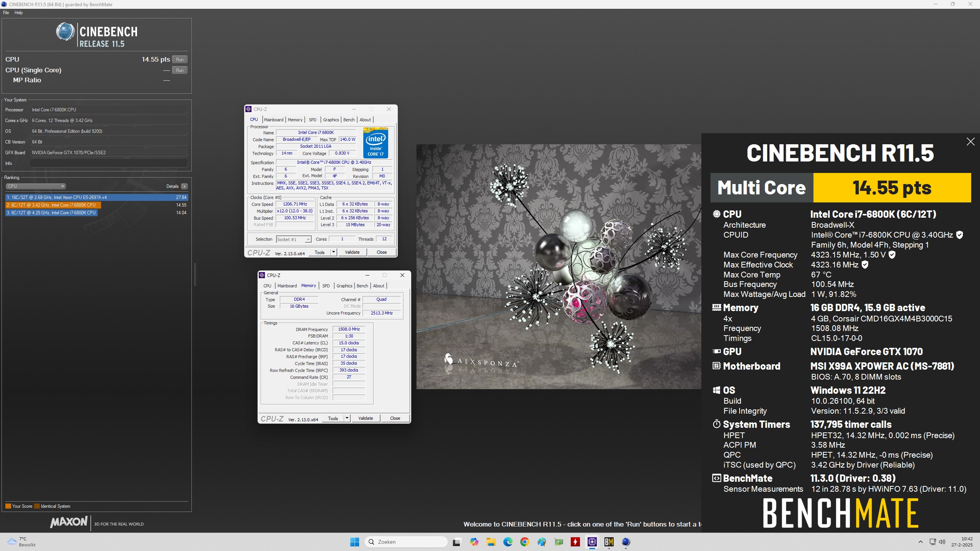This screenshot has width=980, height=551.
Task: Open Bench tab in top CPU-Z window
Action: (x=349, y=120)
